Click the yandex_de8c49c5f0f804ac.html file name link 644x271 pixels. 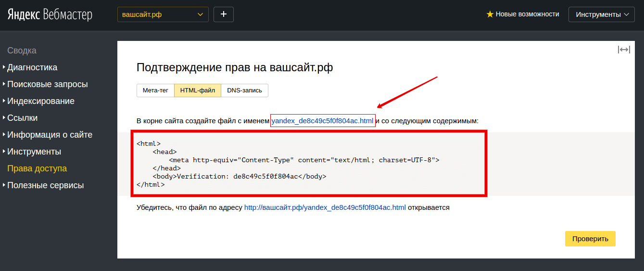click(322, 121)
